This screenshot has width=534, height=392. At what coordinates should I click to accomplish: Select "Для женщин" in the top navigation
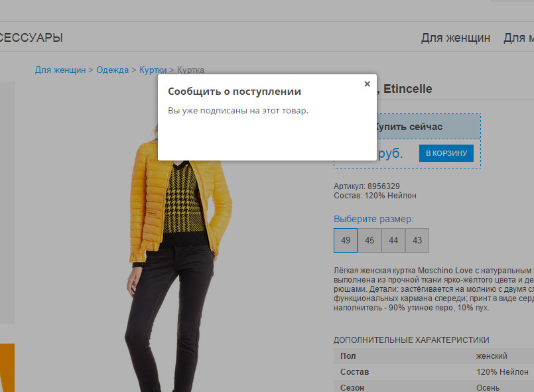[x=455, y=38]
